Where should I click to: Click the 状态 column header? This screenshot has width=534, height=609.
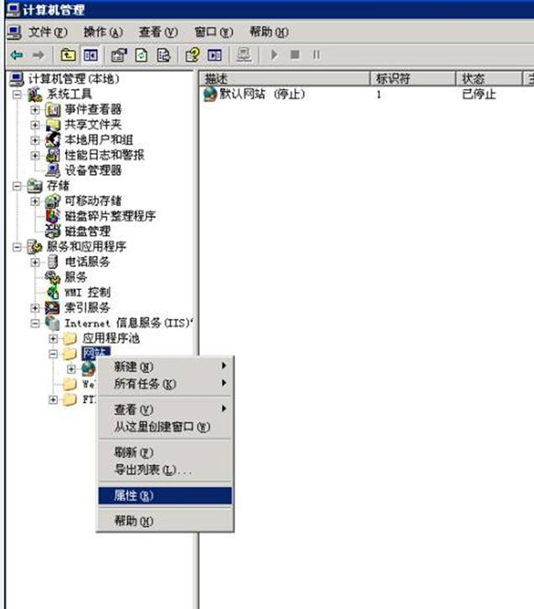point(489,79)
